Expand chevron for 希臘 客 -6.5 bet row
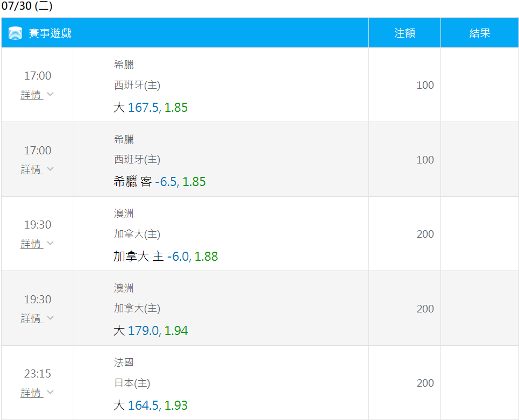519x420 pixels. coord(51,169)
